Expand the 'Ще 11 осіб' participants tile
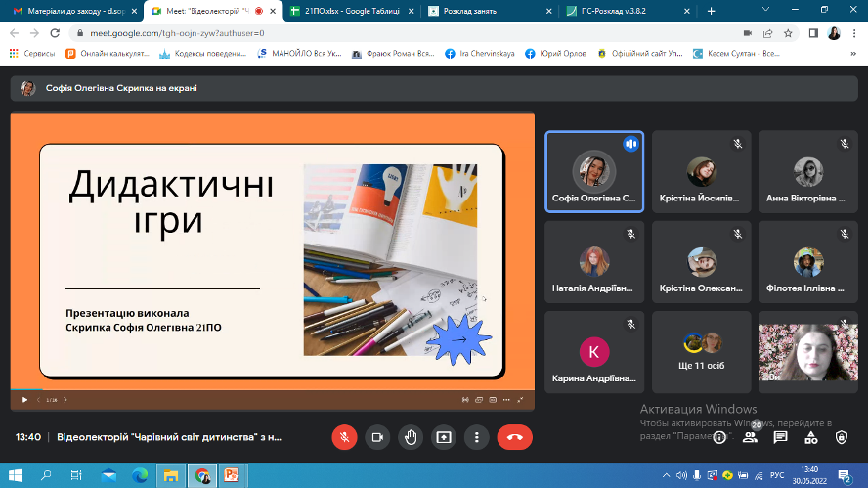Image resolution: width=868 pixels, height=488 pixels. coord(701,352)
